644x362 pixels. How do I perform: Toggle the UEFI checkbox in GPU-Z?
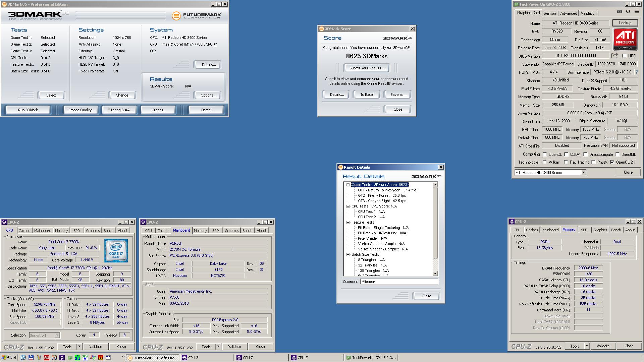(624, 56)
